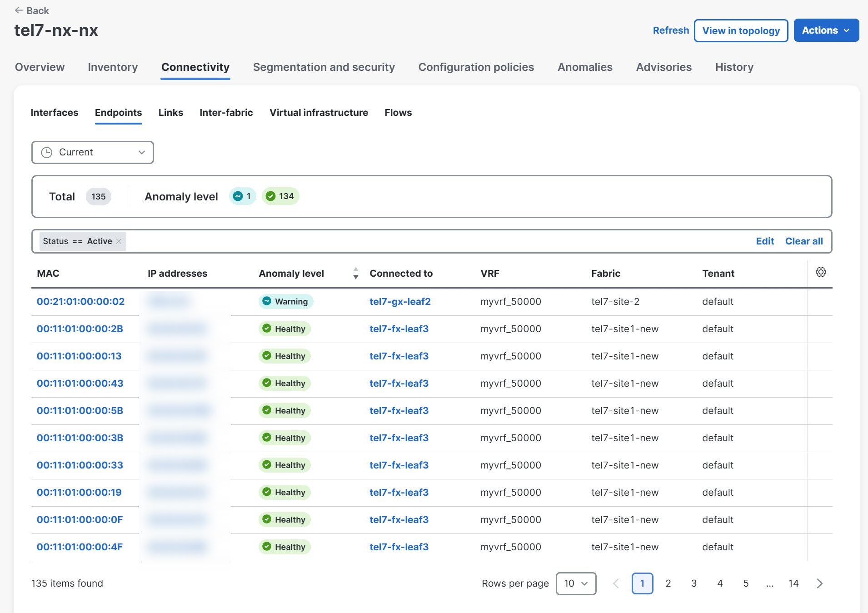Open endpoint MAC 00:11:01:00:00:4F

coord(80,547)
